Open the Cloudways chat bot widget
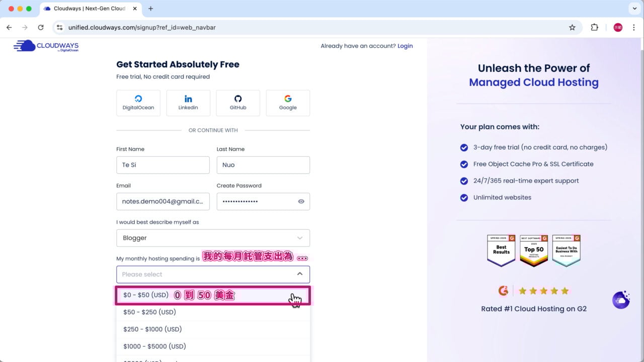 click(621, 300)
